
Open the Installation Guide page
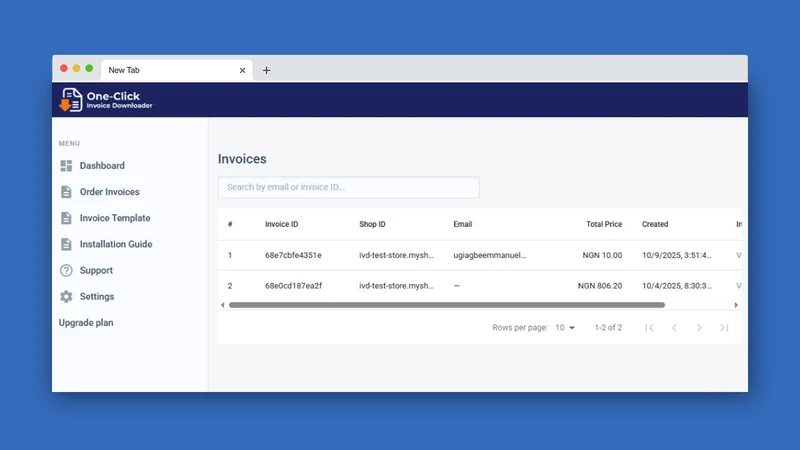[x=116, y=244]
